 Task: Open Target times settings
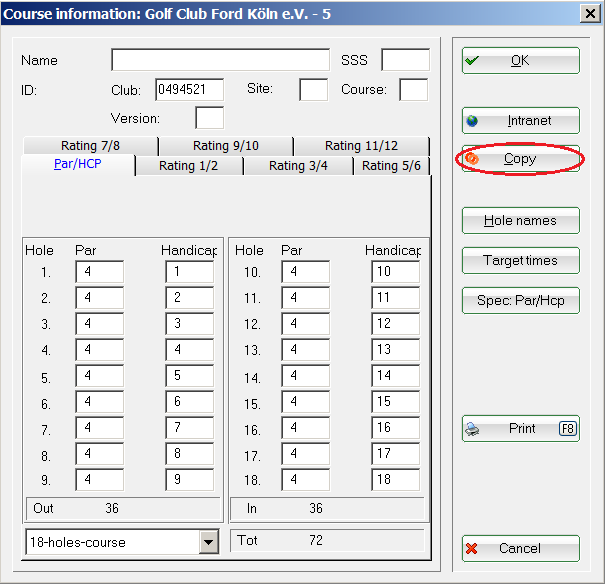(x=521, y=261)
